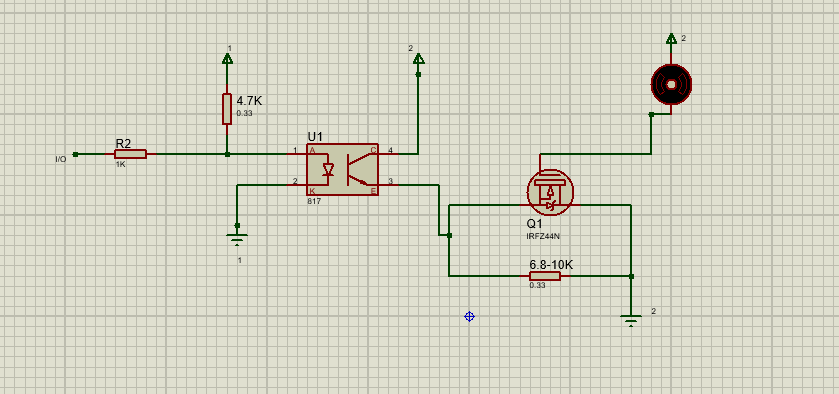Viewport: 839px width, 394px height.
Task: Click the blue origin marker crosshair
Action: tap(469, 316)
